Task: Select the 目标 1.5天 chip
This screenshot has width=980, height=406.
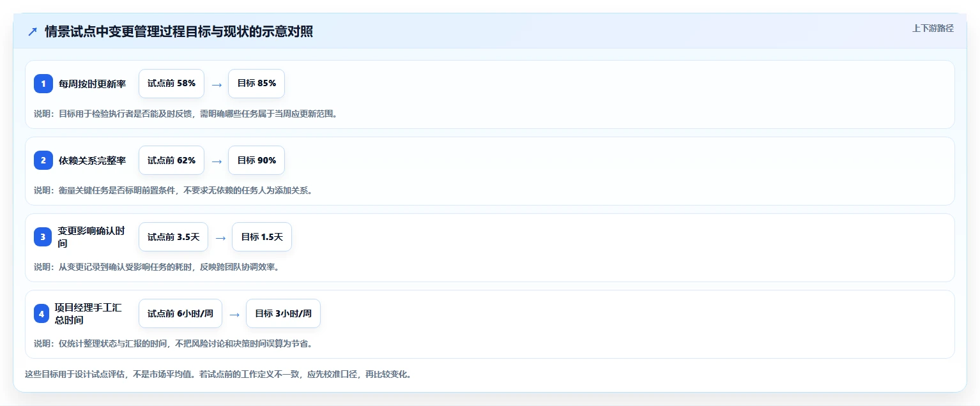Action: [x=262, y=237]
